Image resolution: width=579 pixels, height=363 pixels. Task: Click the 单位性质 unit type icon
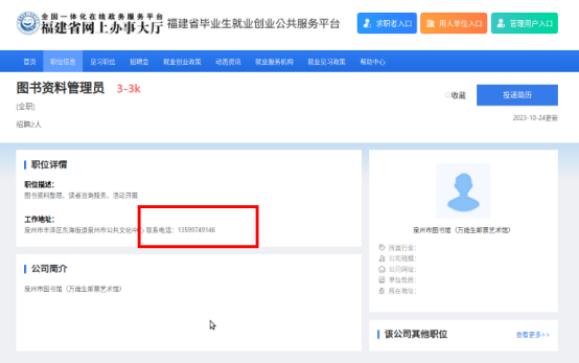(x=382, y=280)
